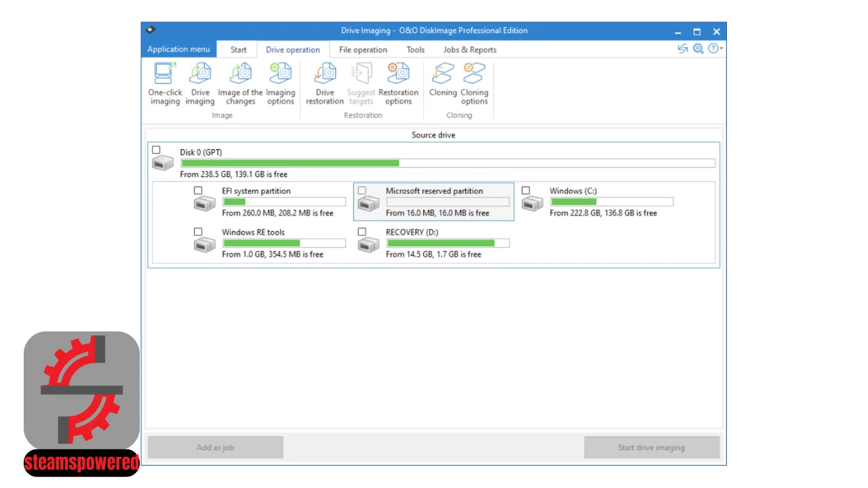Image resolution: width=868 pixels, height=488 pixels.
Task: Click the Microsoft reserved partition usage bar
Action: click(x=448, y=202)
